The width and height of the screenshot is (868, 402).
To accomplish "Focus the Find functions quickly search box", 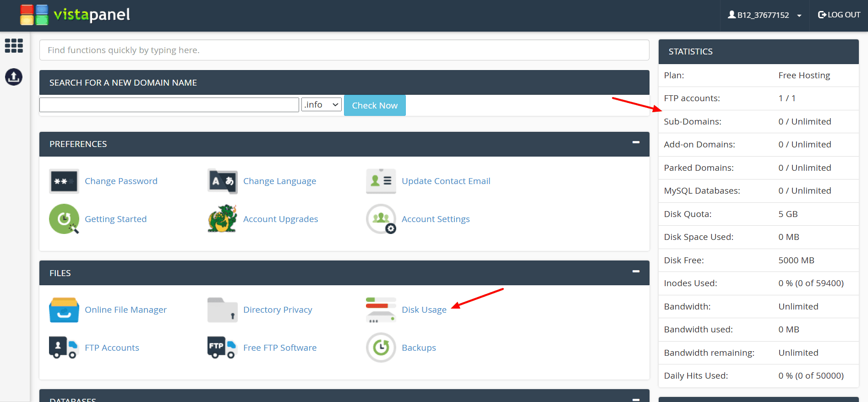I will 344,50.
